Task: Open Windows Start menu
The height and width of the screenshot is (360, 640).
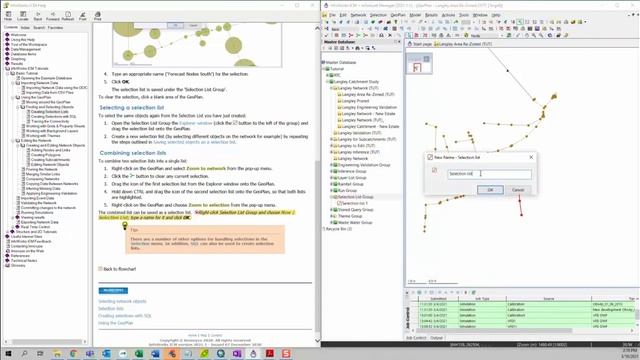Action: click(x=8, y=353)
